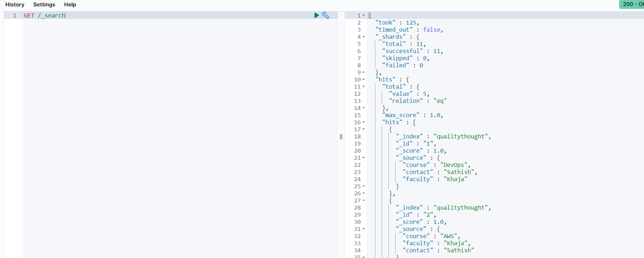
Task: Collapse the first hit object at line 17
Action: pos(364,129)
